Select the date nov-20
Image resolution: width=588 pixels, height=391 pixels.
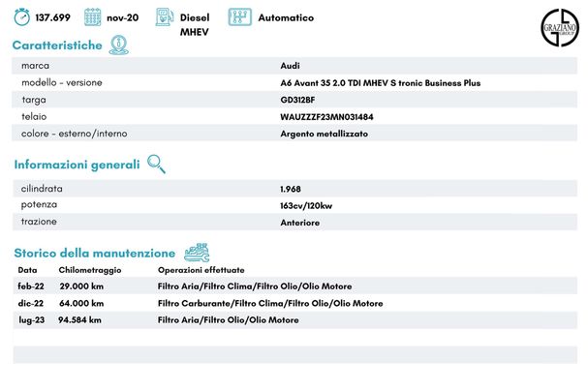coord(123,17)
